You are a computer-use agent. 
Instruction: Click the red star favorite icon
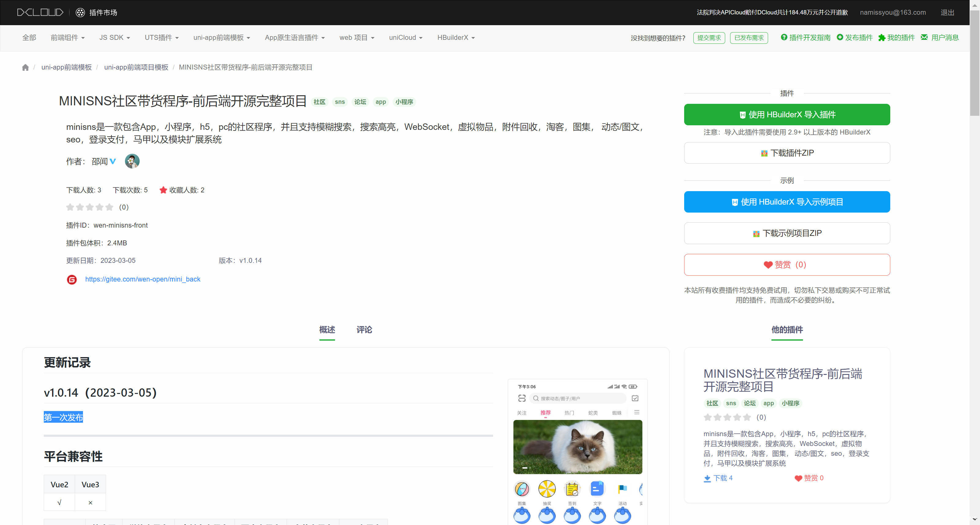[x=163, y=190]
